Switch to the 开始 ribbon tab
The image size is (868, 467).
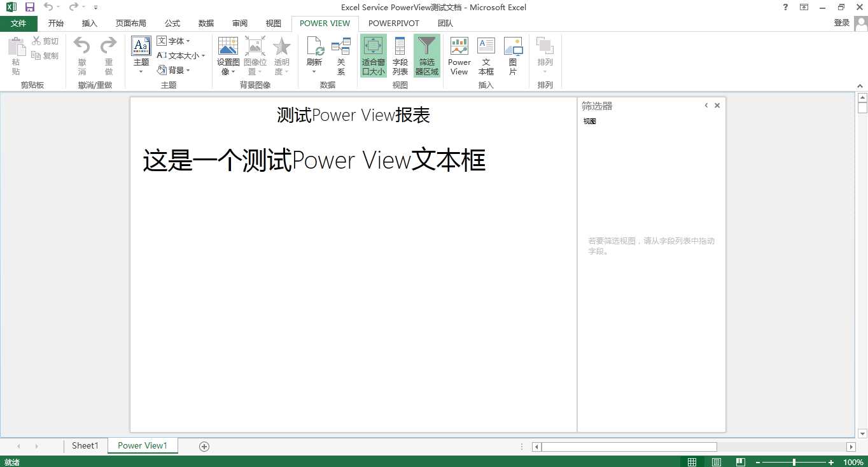point(56,24)
